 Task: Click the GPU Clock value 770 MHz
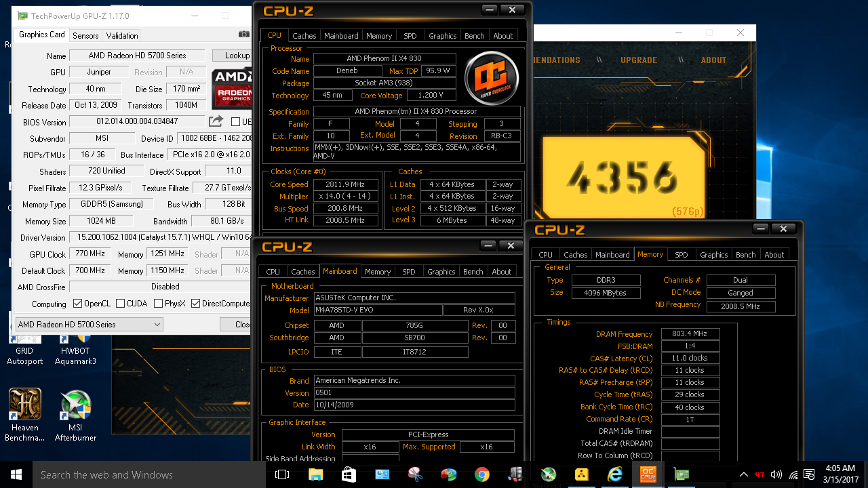(x=90, y=254)
